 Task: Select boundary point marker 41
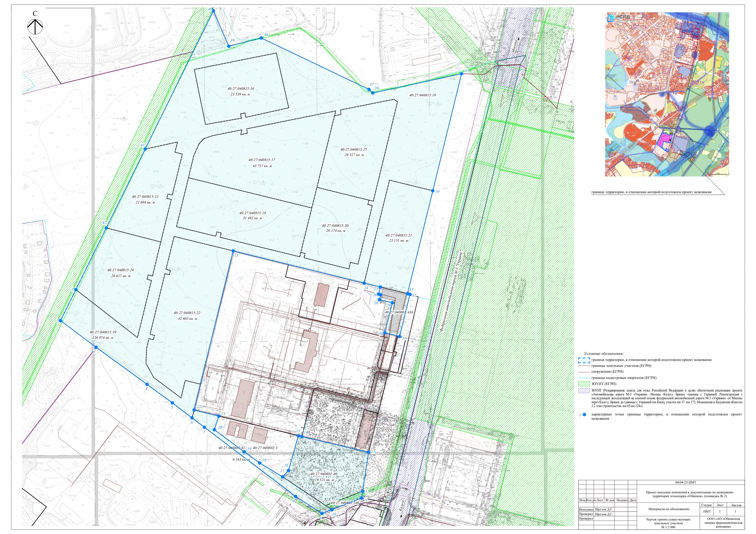145,149
